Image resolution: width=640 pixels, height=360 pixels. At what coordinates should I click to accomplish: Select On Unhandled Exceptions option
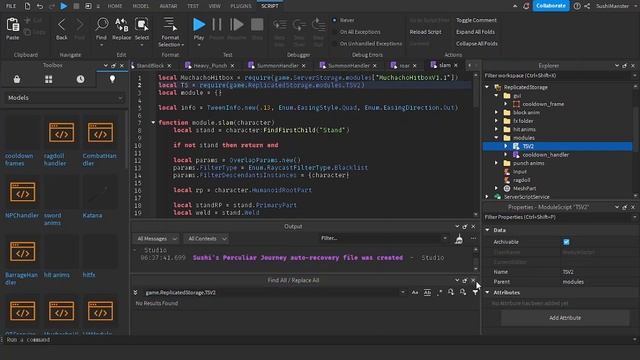click(x=334, y=43)
